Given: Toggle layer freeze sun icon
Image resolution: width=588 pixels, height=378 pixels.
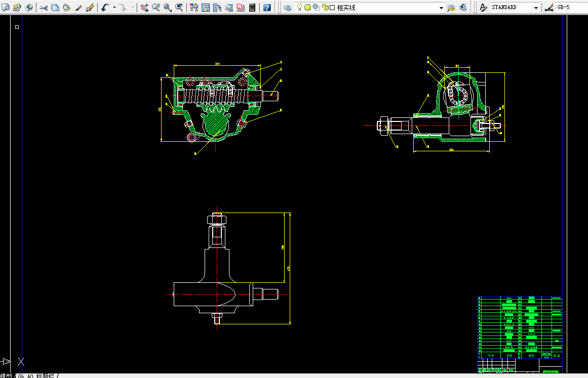Looking at the screenshot, I should (x=307, y=8).
